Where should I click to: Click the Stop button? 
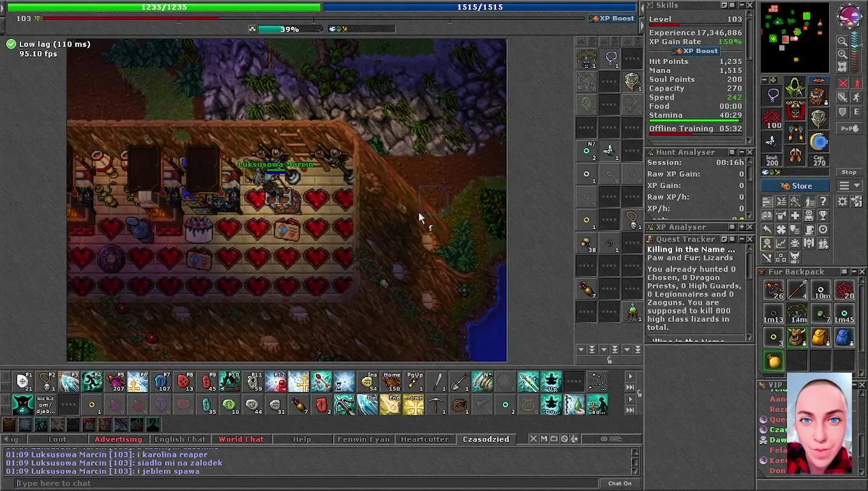point(849,172)
